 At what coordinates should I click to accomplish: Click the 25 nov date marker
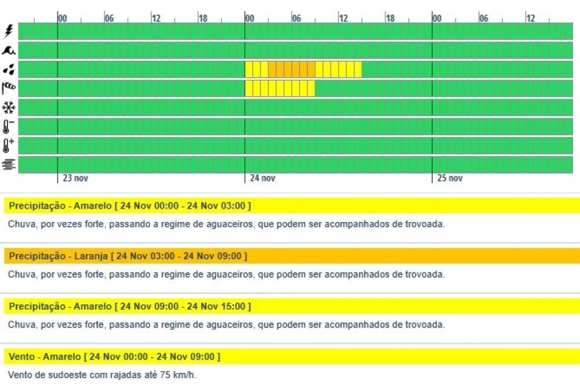450,178
